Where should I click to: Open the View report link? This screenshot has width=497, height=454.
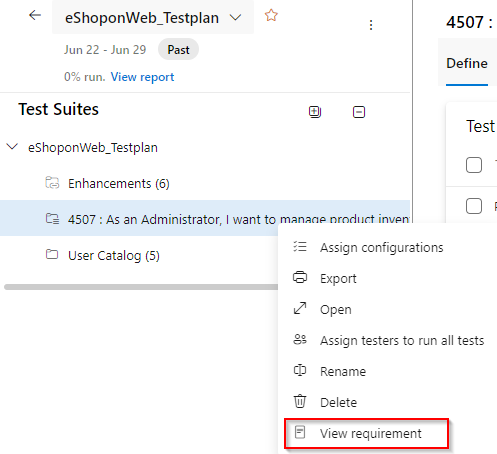coord(142,77)
